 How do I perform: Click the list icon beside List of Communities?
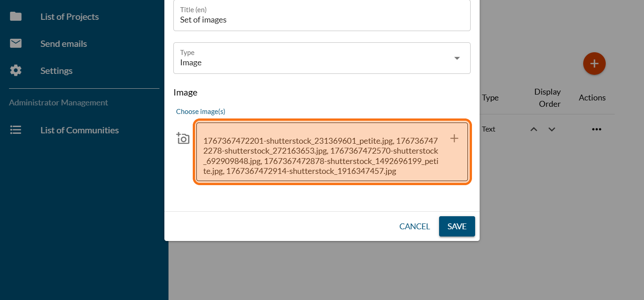point(16,130)
